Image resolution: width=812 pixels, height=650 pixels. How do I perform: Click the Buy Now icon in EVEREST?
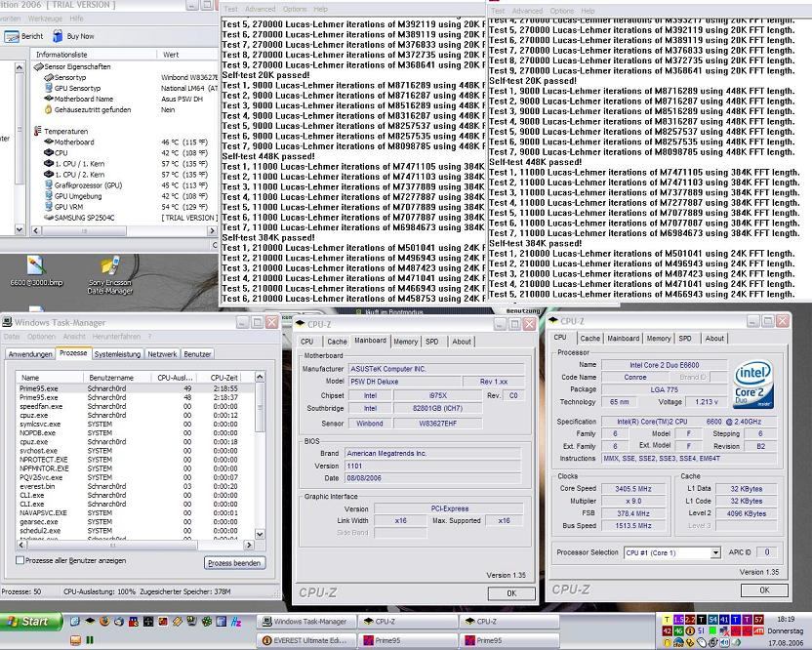point(58,36)
